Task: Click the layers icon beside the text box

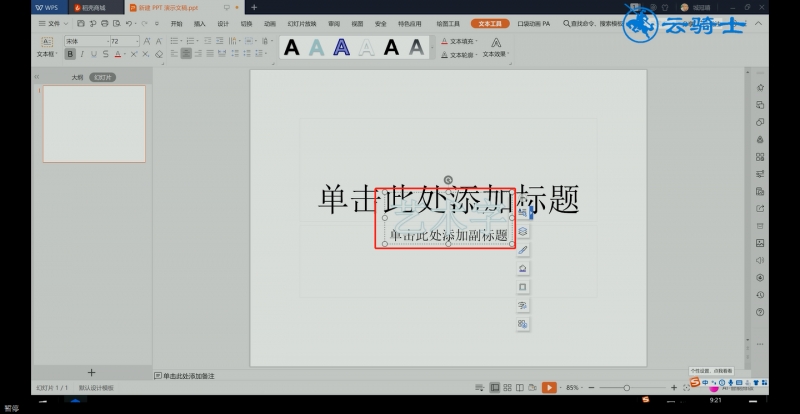Action: click(522, 231)
